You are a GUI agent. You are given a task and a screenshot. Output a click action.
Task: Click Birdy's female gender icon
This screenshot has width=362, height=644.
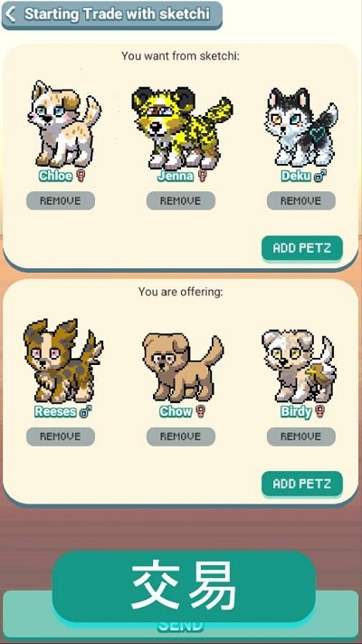pyautogui.click(x=320, y=411)
